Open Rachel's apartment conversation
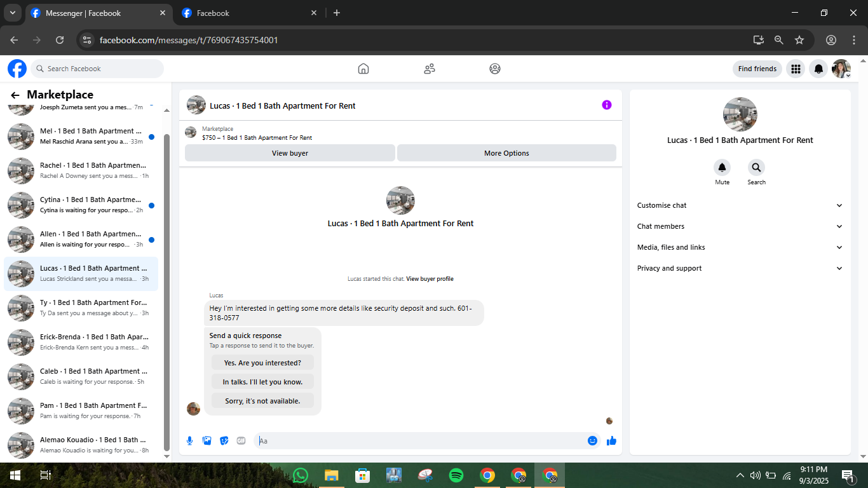 coord(81,170)
